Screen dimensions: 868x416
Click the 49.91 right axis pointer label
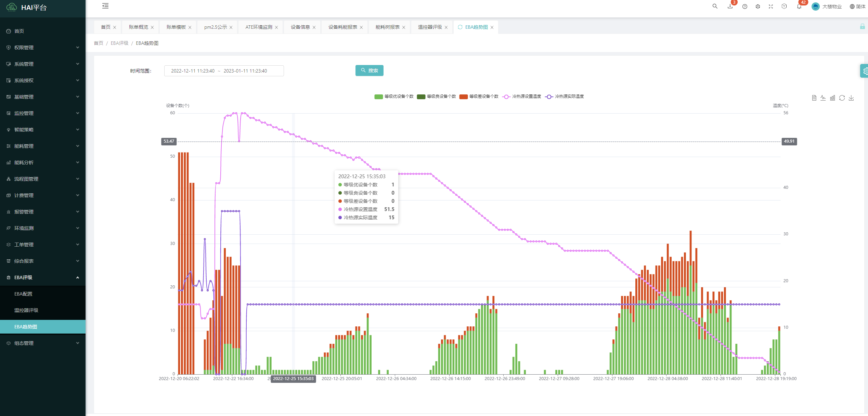[x=789, y=141]
